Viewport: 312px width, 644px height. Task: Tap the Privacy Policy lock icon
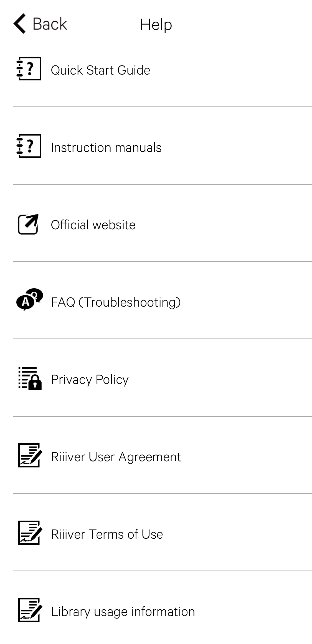(x=30, y=378)
